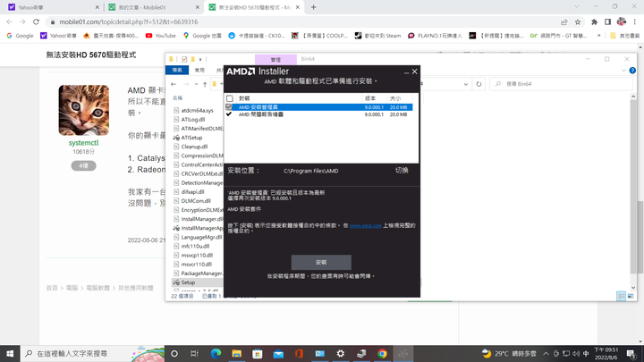Viewport: 644px width, 362px height.
Task: Show more bookmarks chevron
Action: [598, 36]
